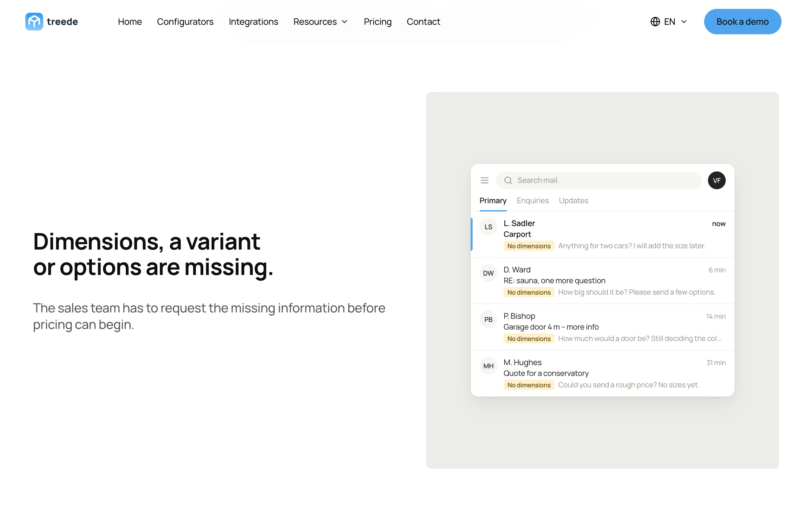Image resolution: width=812 pixels, height=508 pixels.
Task: Open 'Garage door 4 m – more info' email
Action: coord(551,327)
